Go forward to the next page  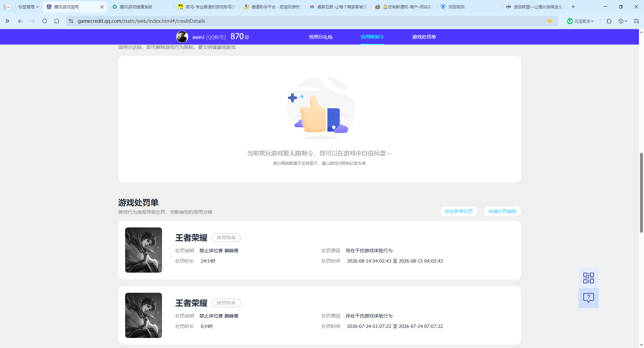coord(33,21)
